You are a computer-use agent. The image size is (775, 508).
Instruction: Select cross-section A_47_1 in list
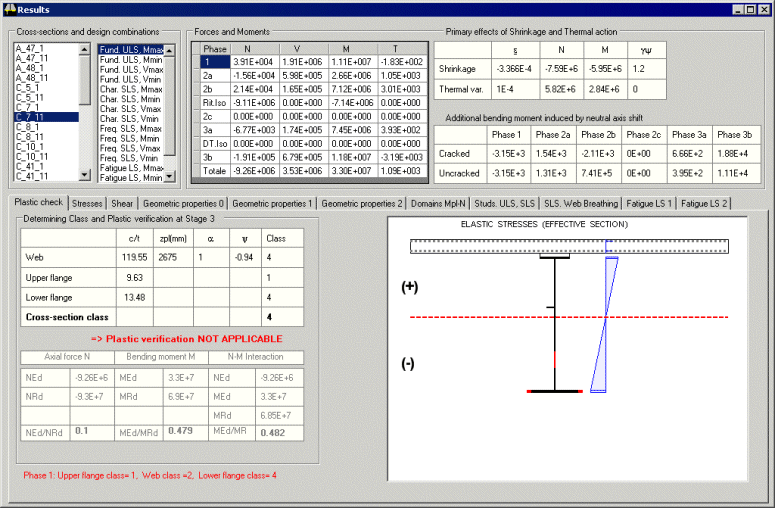click(31, 49)
